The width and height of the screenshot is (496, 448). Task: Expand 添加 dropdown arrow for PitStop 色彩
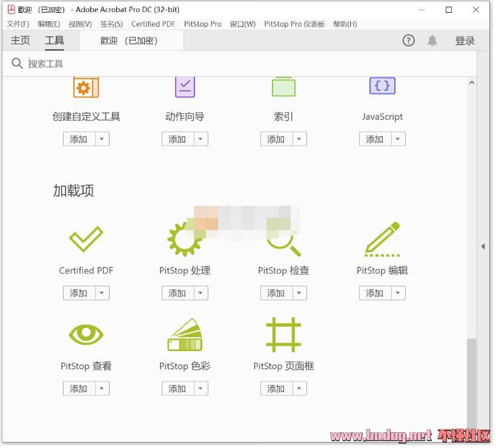click(x=200, y=388)
